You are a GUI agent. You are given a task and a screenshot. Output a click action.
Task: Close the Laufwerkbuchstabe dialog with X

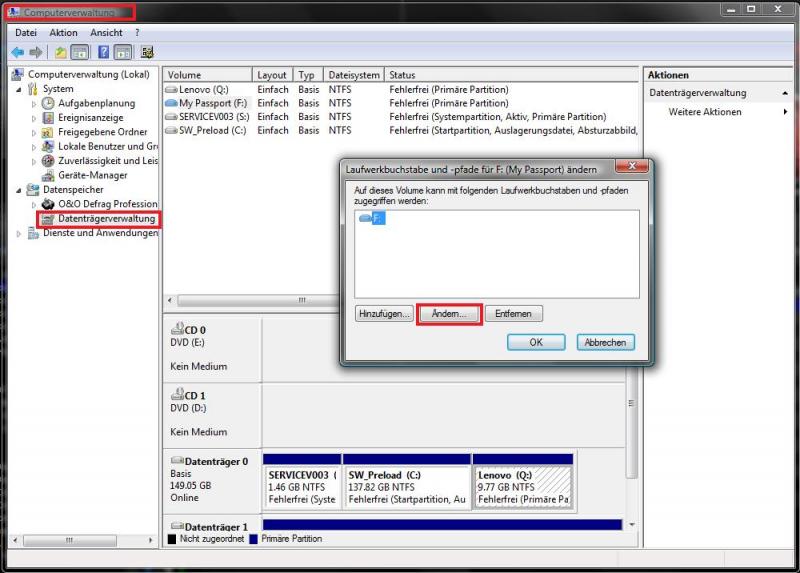(632, 166)
